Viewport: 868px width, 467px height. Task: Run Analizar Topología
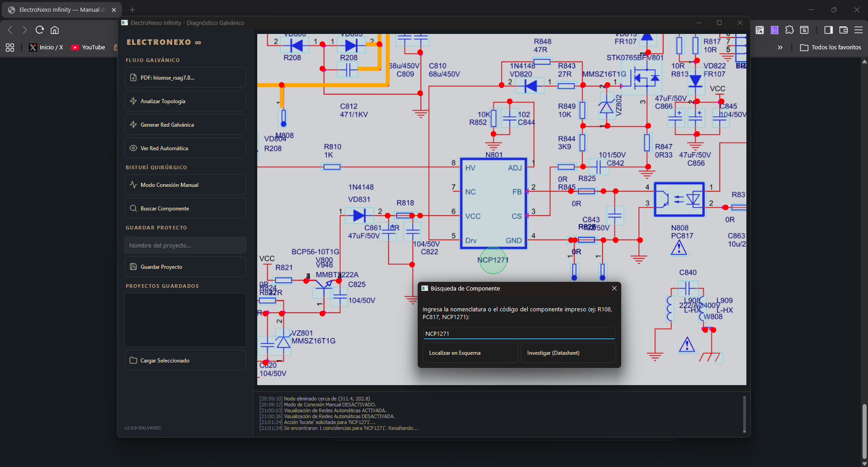coord(185,101)
